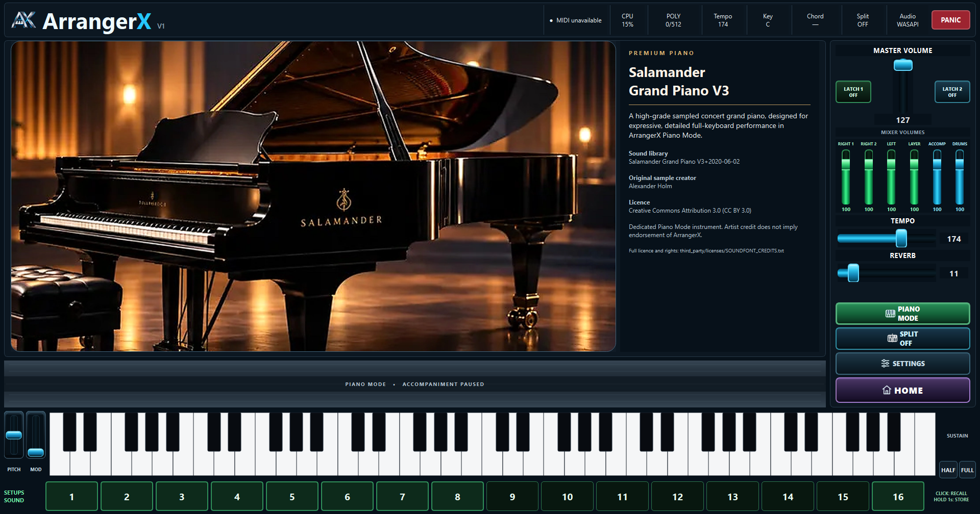Image resolution: width=980 pixels, height=514 pixels.
Task: Click the Split OFF status readout
Action: point(863,20)
